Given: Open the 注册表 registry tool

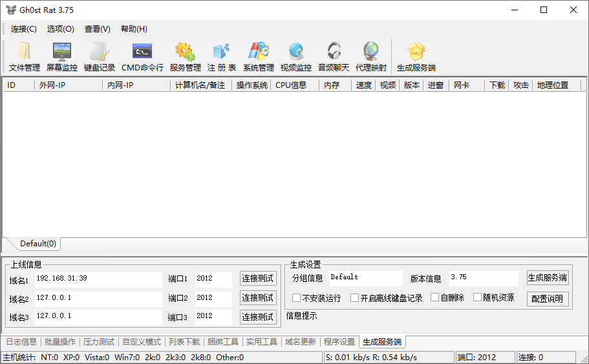Looking at the screenshot, I should (222, 56).
